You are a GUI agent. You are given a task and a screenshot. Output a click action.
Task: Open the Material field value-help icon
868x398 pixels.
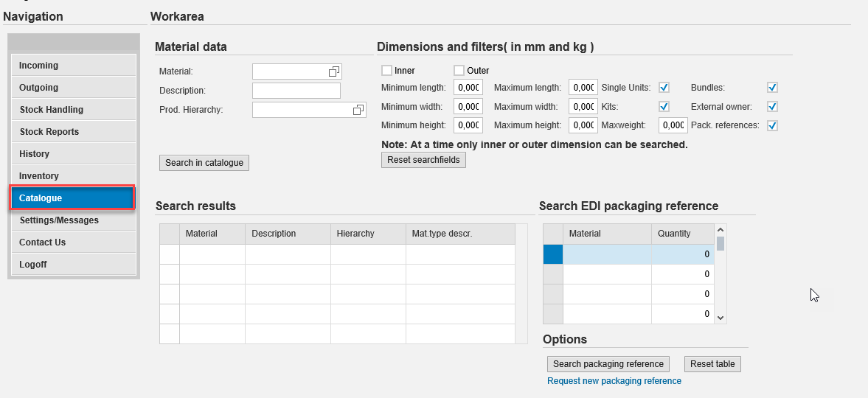(x=334, y=71)
